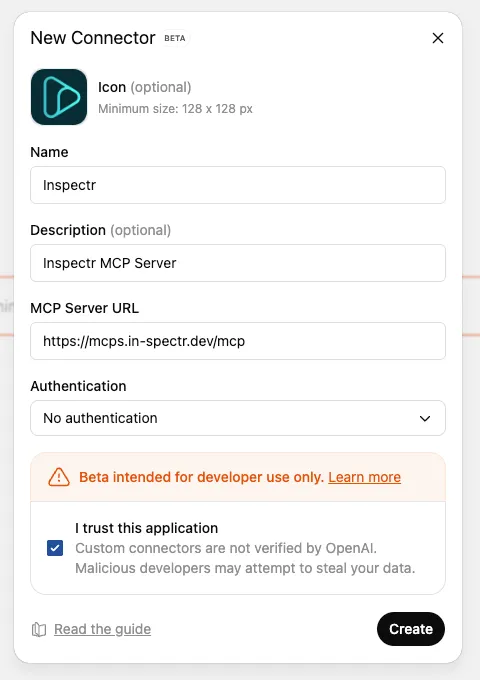480x680 pixels.
Task: Click the chevron arrow in Authentication field
Action: coord(425,418)
